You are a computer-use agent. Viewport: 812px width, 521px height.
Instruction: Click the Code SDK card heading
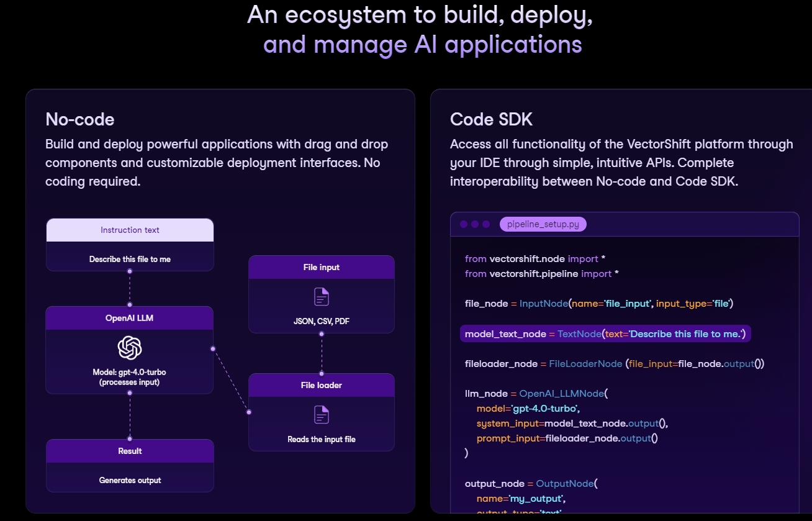[x=491, y=119]
